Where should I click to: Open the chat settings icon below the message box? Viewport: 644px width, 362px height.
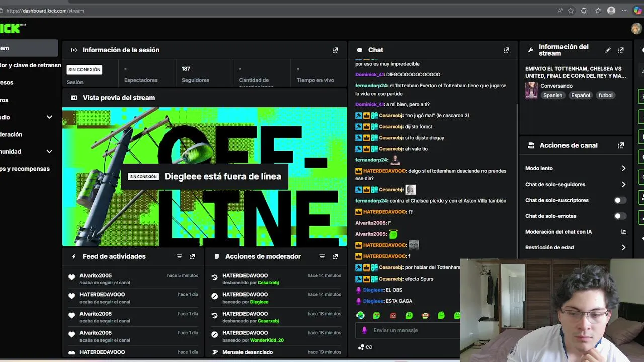click(361, 347)
